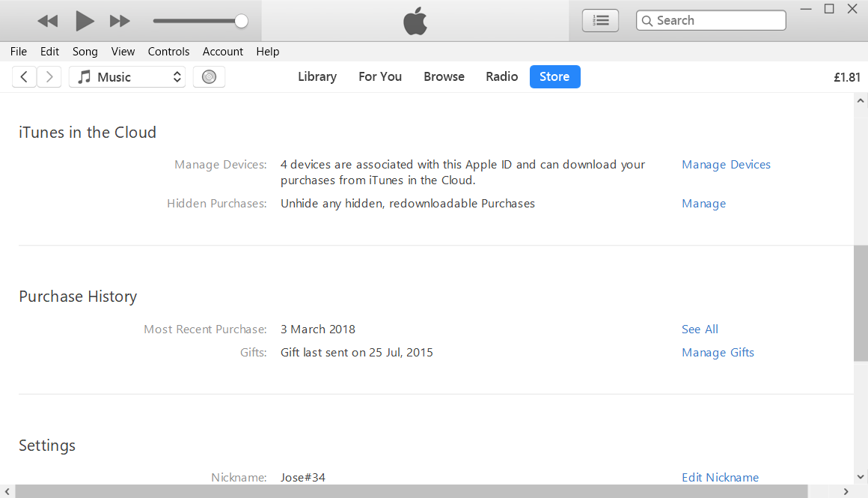The width and height of the screenshot is (868, 498).
Task: Switch to the For You tab
Action: (x=380, y=76)
